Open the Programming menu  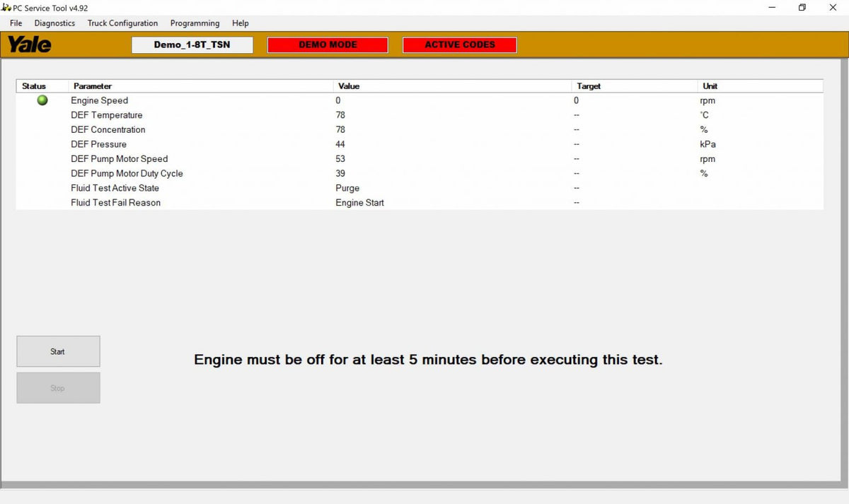(x=195, y=23)
